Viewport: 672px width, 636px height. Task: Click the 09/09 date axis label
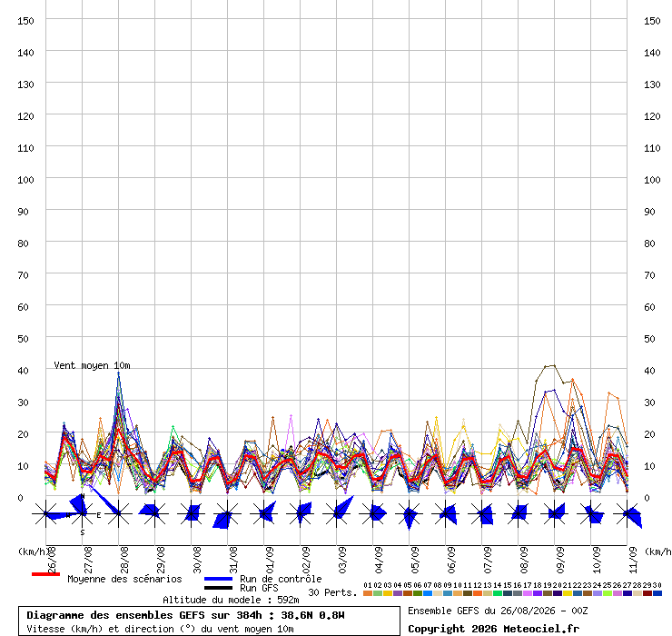pyautogui.click(x=560, y=560)
